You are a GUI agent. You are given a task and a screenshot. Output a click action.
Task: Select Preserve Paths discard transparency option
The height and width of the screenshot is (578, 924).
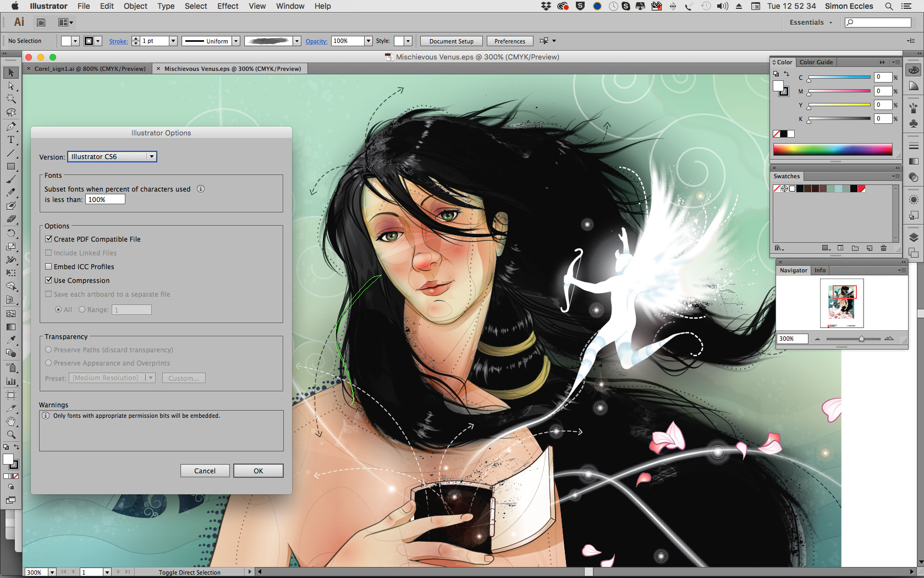(x=48, y=350)
